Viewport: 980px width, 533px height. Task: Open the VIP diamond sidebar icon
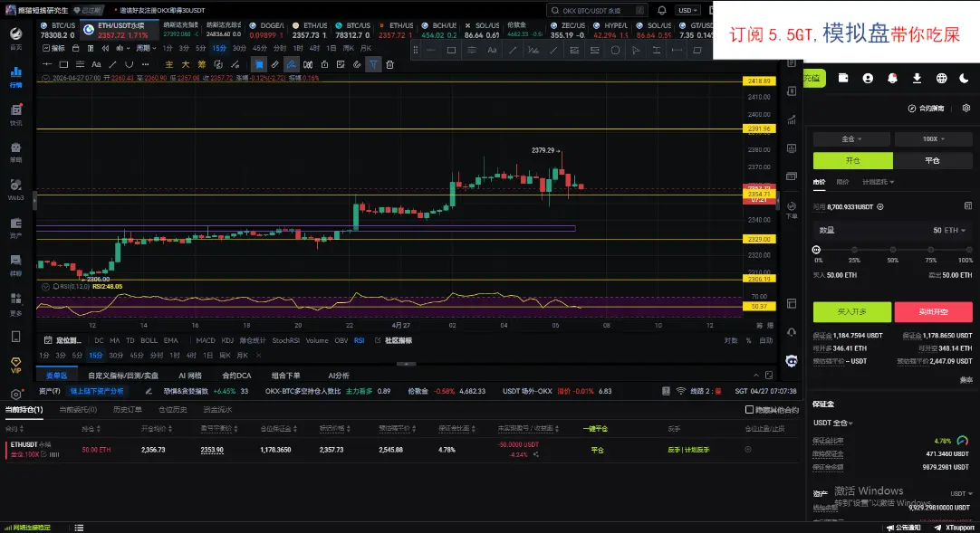pyautogui.click(x=16, y=365)
